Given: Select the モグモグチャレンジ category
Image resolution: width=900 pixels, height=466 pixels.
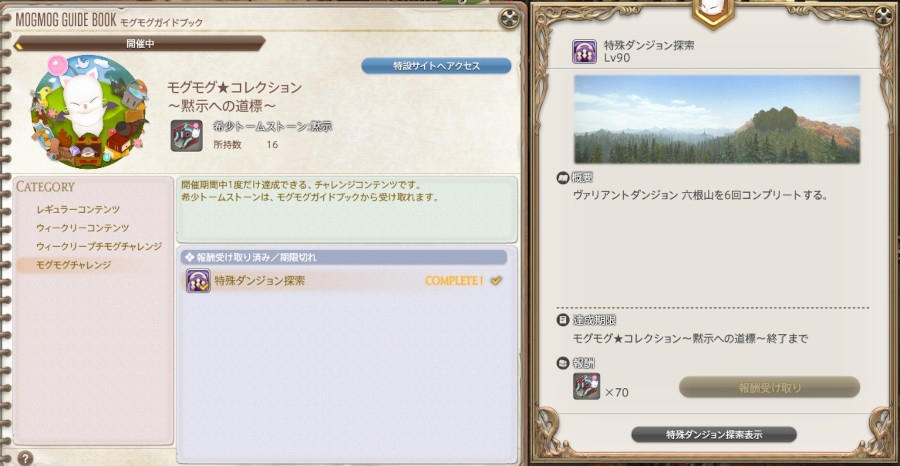Looking at the screenshot, I should click(x=73, y=265).
